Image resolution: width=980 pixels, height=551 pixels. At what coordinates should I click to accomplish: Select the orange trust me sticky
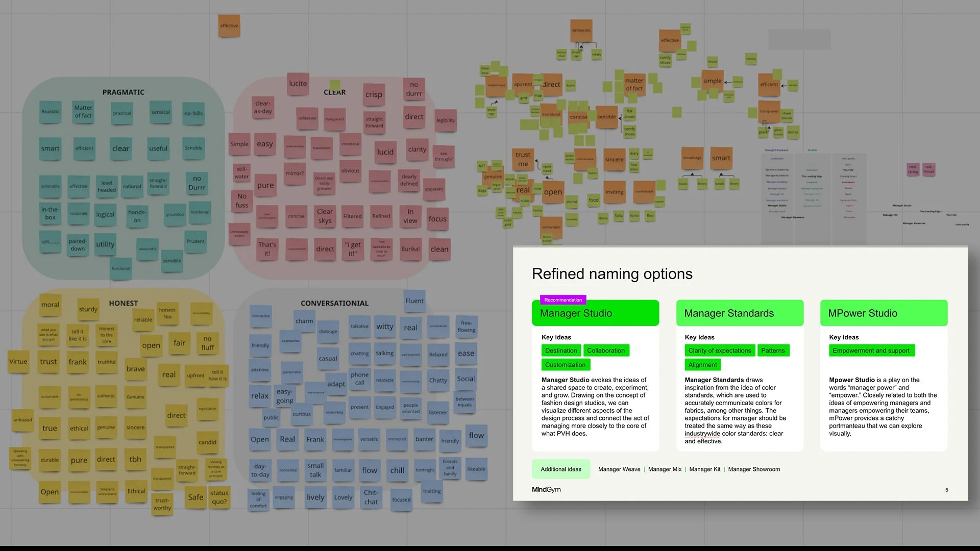coord(523,159)
